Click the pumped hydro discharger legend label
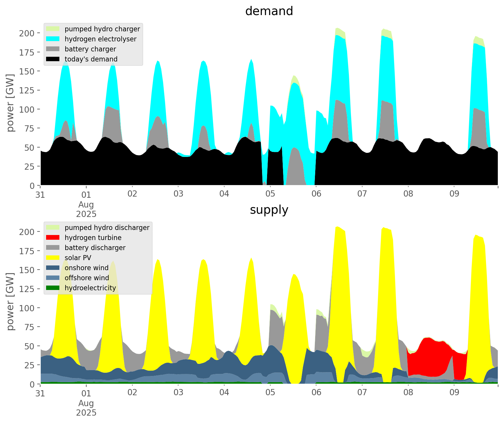 [x=107, y=228]
